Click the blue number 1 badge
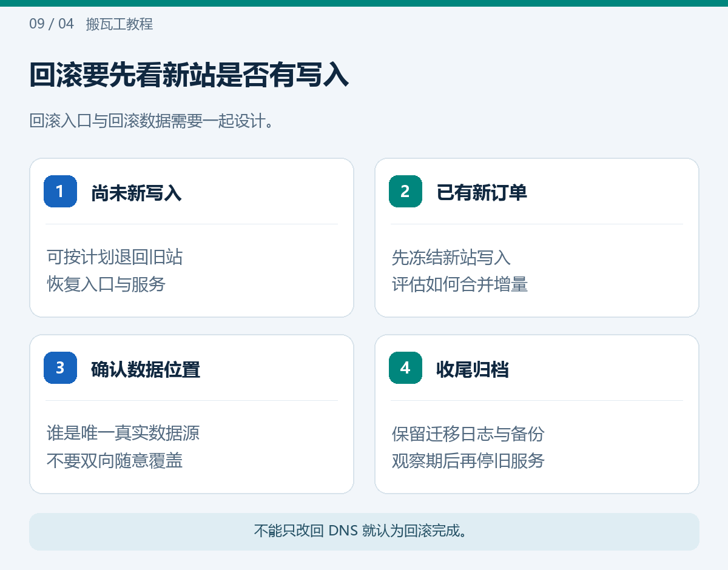Image resolution: width=728 pixels, height=570 pixels. (x=60, y=191)
